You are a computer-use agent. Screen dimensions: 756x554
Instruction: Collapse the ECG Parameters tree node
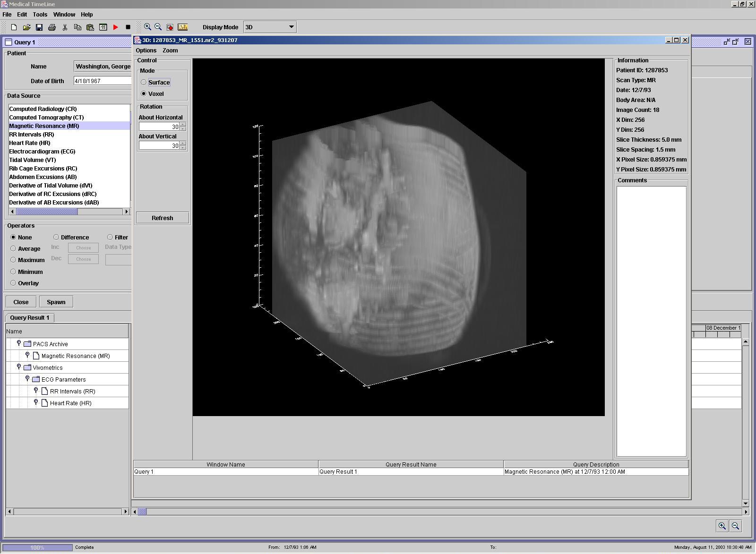pos(27,379)
